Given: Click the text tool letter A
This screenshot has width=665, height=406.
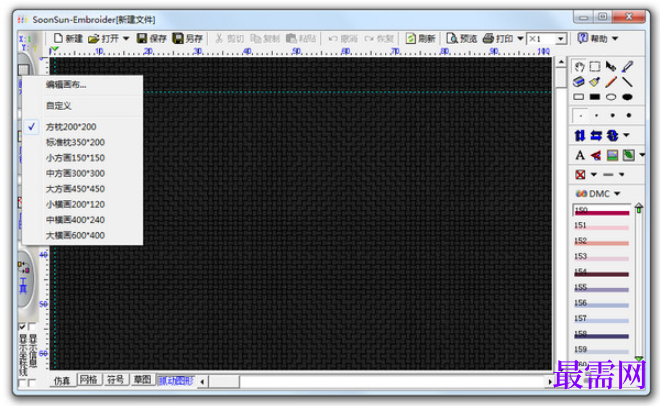Looking at the screenshot, I should pos(580,155).
